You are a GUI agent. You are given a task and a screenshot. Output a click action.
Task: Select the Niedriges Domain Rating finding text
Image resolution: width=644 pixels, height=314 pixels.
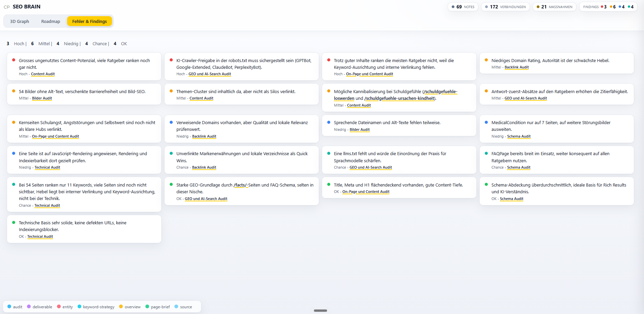(550, 61)
